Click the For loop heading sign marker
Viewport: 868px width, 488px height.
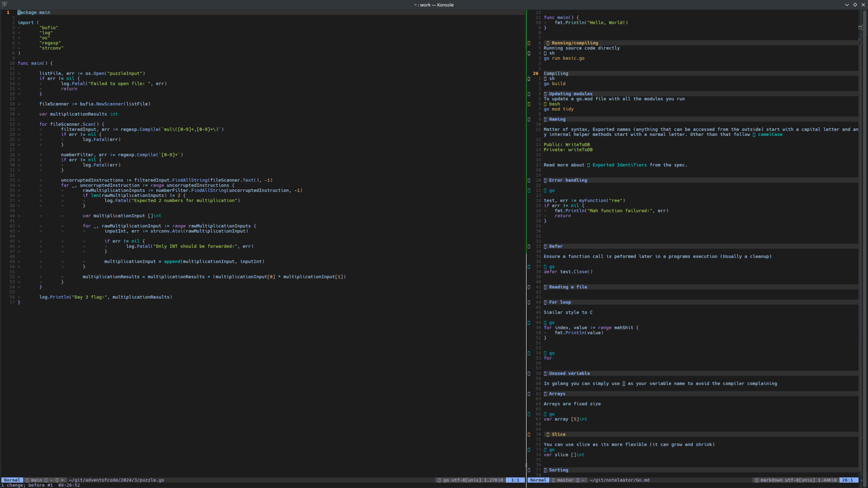pos(529,302)
